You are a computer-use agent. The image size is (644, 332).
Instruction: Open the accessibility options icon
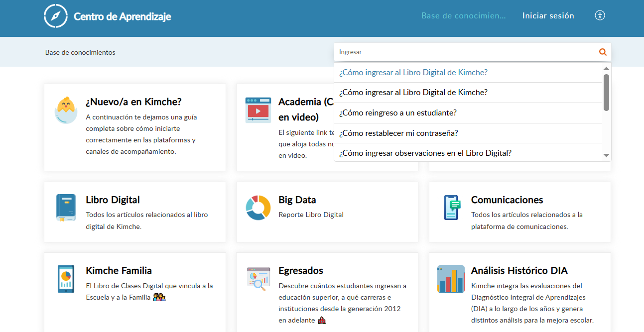coord(600,15)
